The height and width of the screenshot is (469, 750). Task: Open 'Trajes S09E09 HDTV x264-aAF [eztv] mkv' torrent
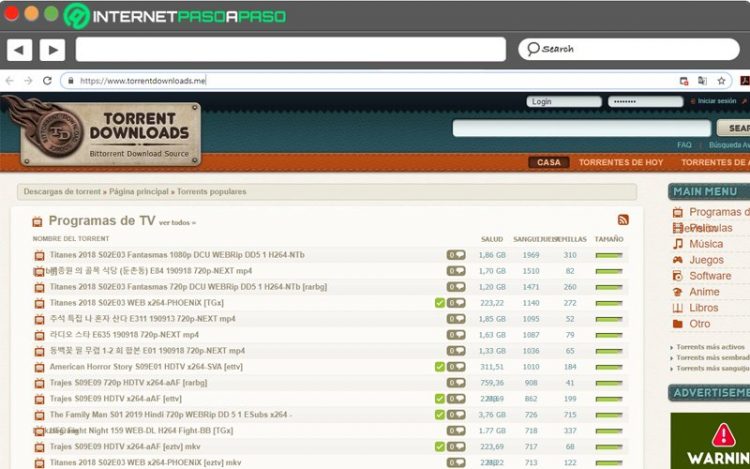tap(125, 447)
